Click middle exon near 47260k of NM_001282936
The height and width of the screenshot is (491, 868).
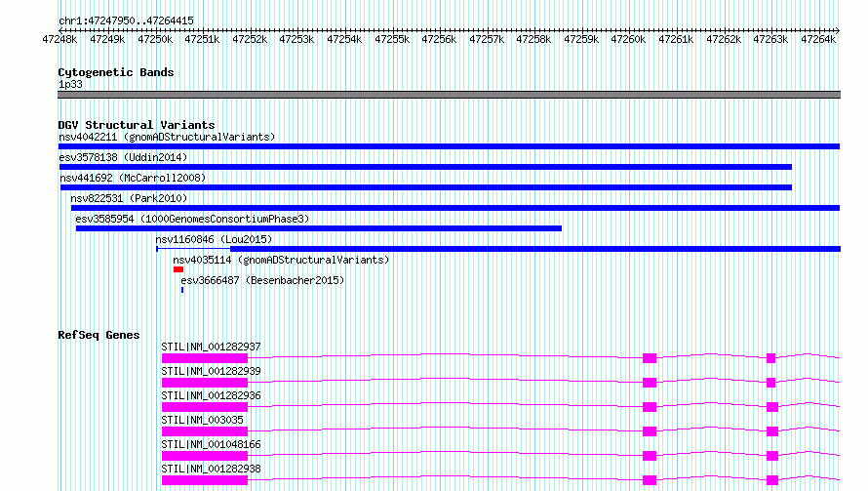tap(650, 407)
